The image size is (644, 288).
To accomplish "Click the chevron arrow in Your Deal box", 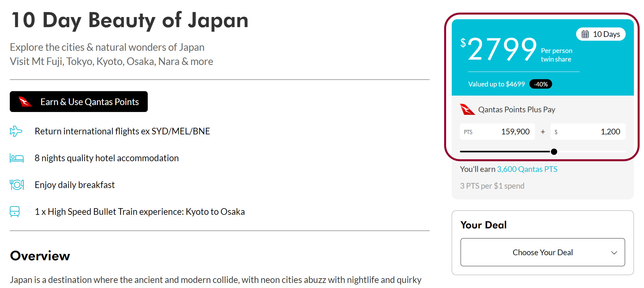I will [x=614, y=253].
